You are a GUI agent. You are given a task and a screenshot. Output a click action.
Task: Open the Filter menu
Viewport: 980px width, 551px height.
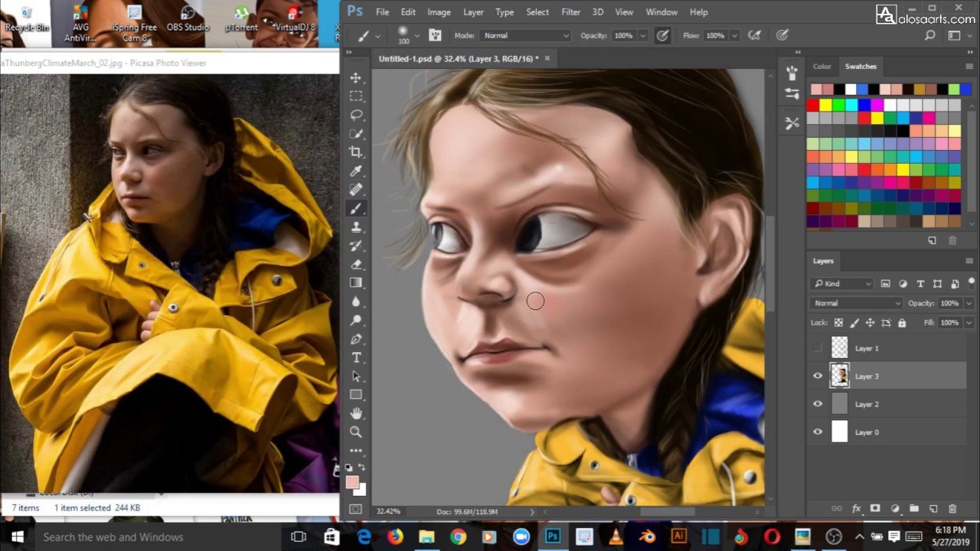(570, 12)
